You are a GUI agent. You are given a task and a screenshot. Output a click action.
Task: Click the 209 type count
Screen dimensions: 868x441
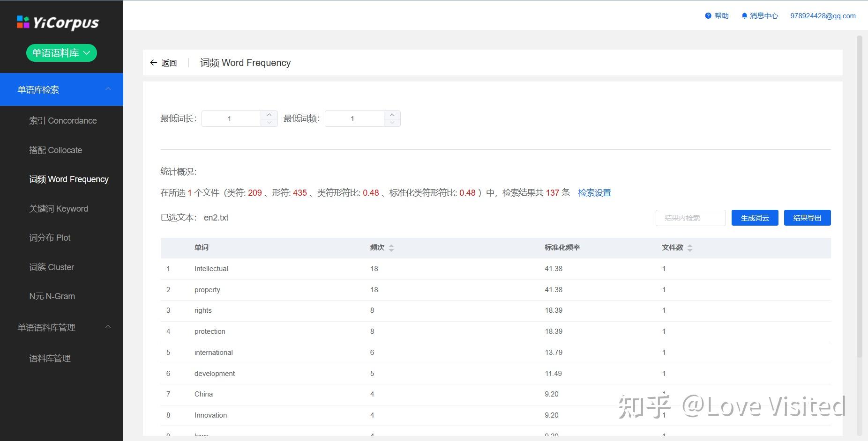click(x=255, y=193)
